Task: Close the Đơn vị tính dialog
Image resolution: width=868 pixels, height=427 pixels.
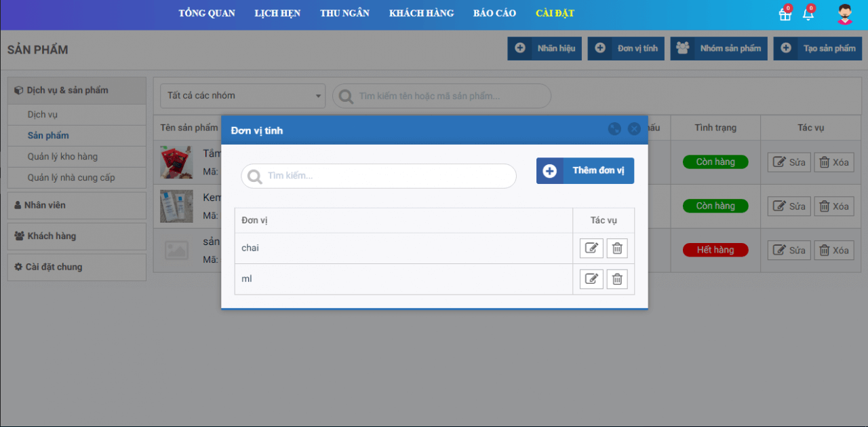Action: [x=634, y=129]
